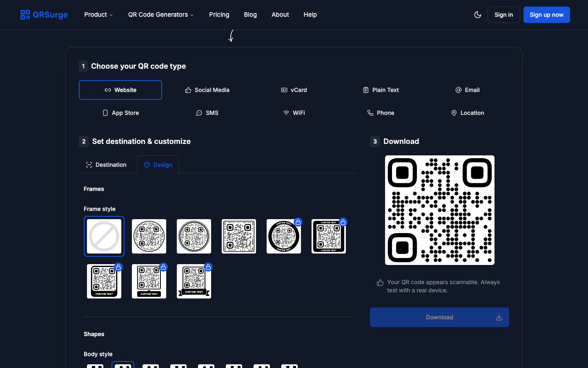588x368 pixels.
Task: Click the 'Your QR code appears scannable' message
Action: click(443, 286)
